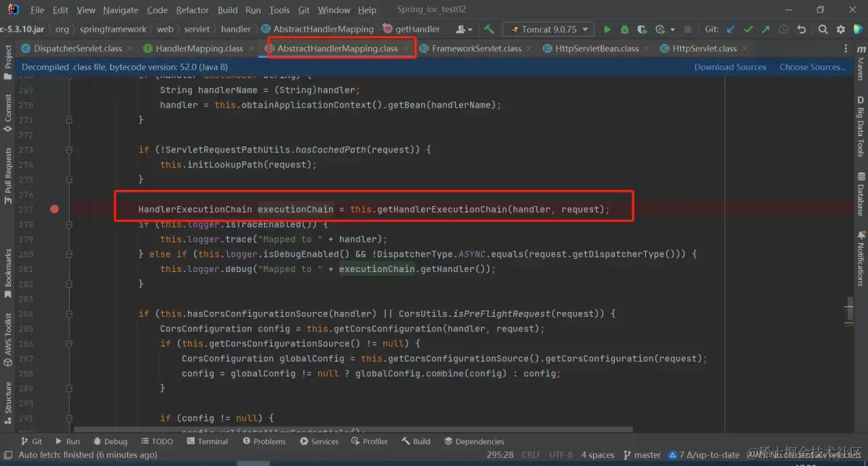Click the code-with-me user icon
Viewport: 868px width, 466px height.
(461, 30)
